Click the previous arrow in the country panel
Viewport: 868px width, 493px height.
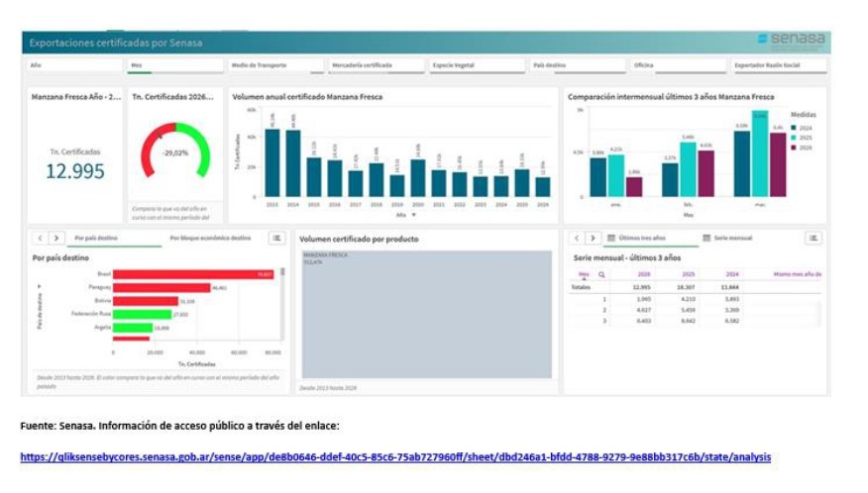point(40,239)
